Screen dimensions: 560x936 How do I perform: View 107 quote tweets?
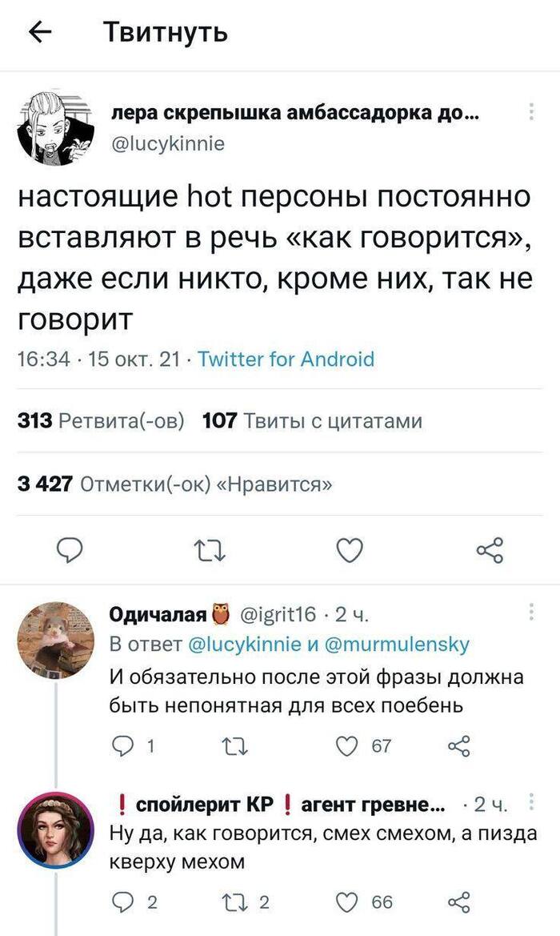(x=312, y=420)
